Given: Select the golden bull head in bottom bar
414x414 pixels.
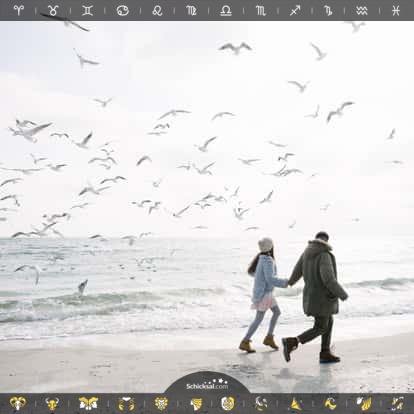Looking at the screenshot, I should 52,403.
